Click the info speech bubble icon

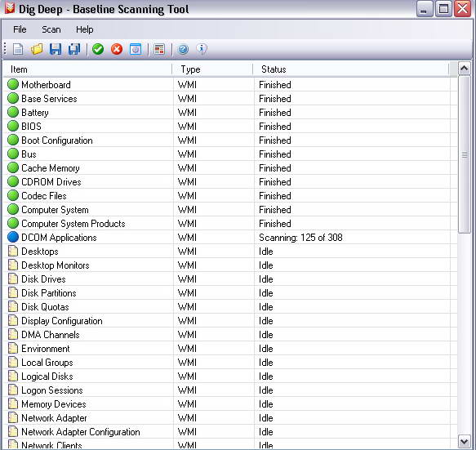coord(202,48)
